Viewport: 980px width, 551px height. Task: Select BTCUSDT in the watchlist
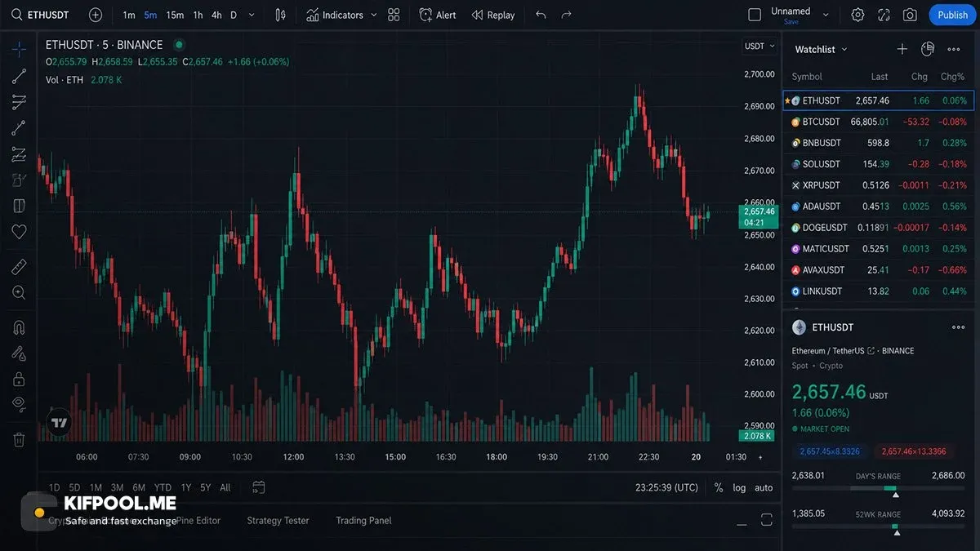[878, 122]
